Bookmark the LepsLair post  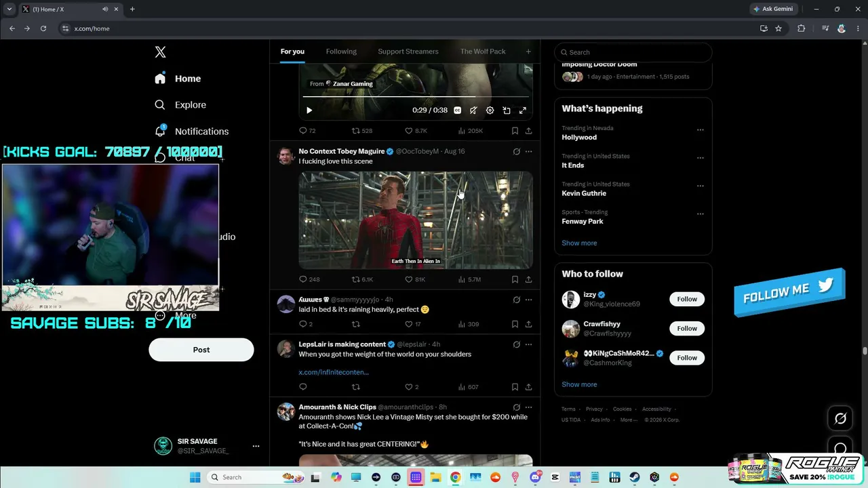pos(515,387)
